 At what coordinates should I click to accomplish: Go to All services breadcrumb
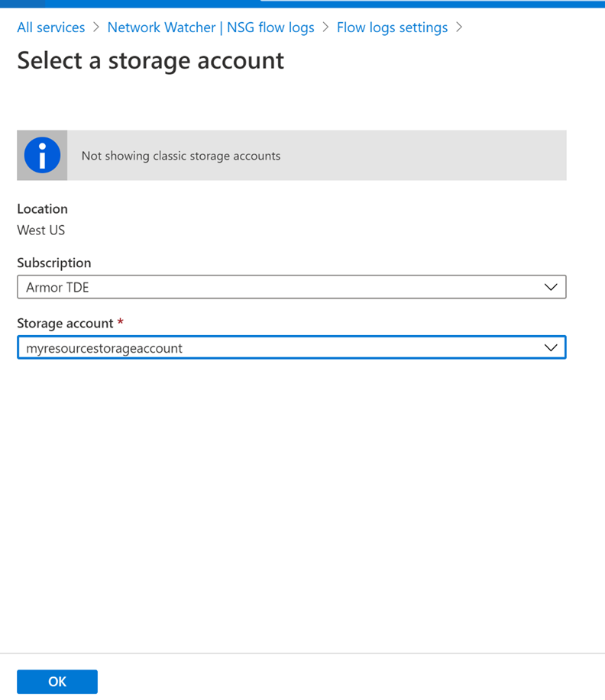(x=51, y=27)
